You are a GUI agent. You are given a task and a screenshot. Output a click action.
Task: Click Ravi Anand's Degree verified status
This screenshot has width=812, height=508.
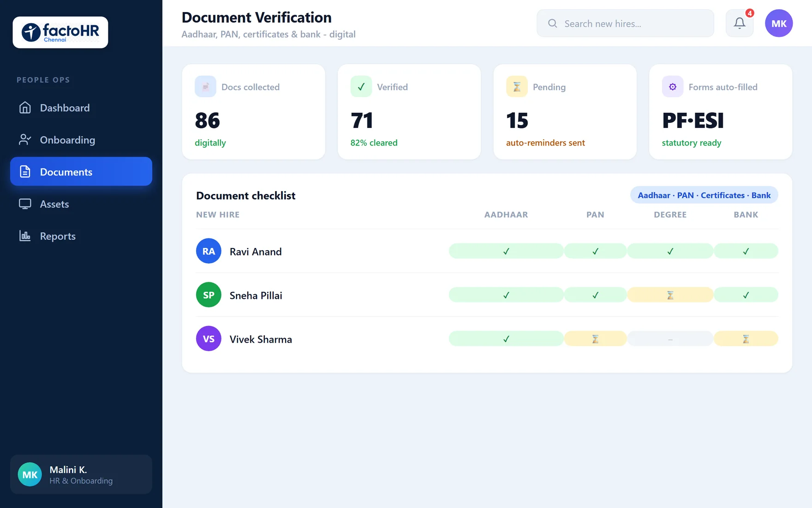670,251
